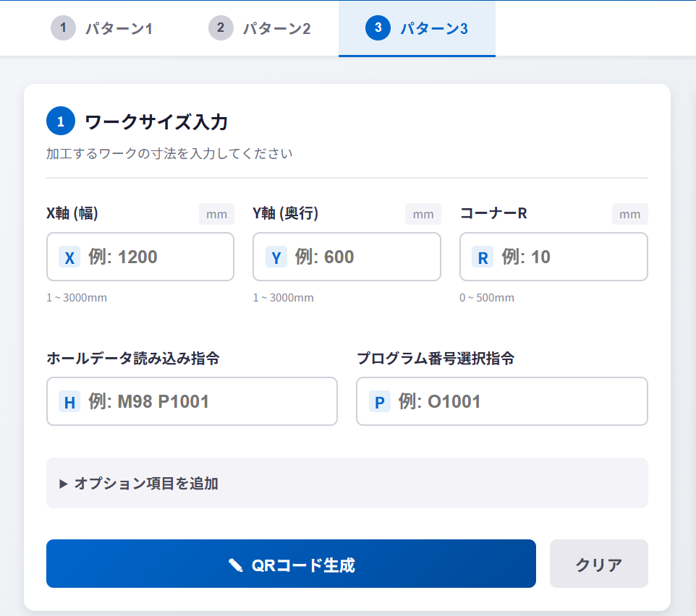
Task: Open the パターン2 tab
Action: pos(260,28)
